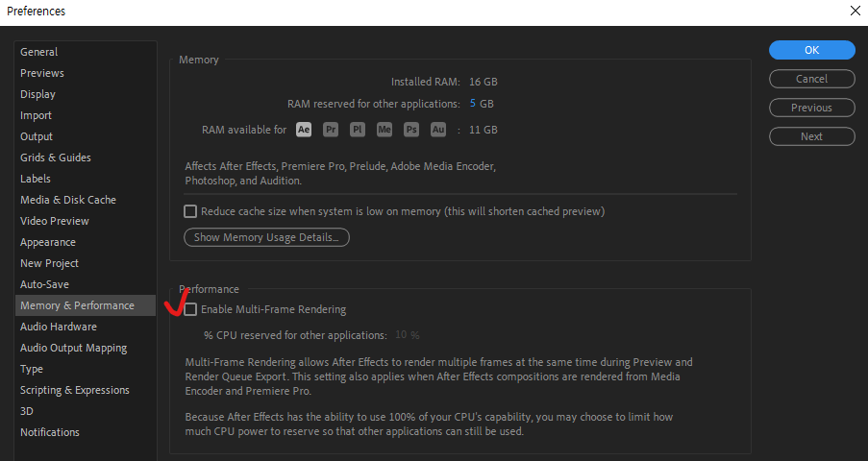Click the Premiere Pro Pr app icon
868x461 pixels.
(x=331, y=130)
